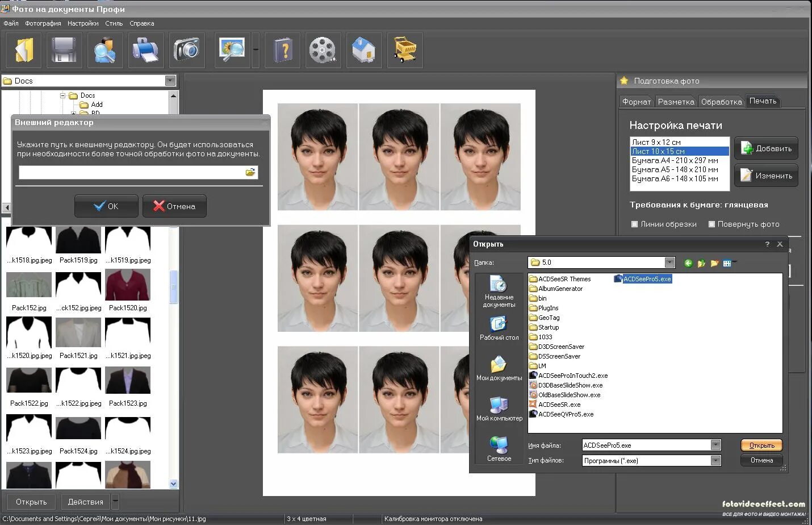Browse for editor path with folder icon
The image size is (812, 525).
click(250, 172)
